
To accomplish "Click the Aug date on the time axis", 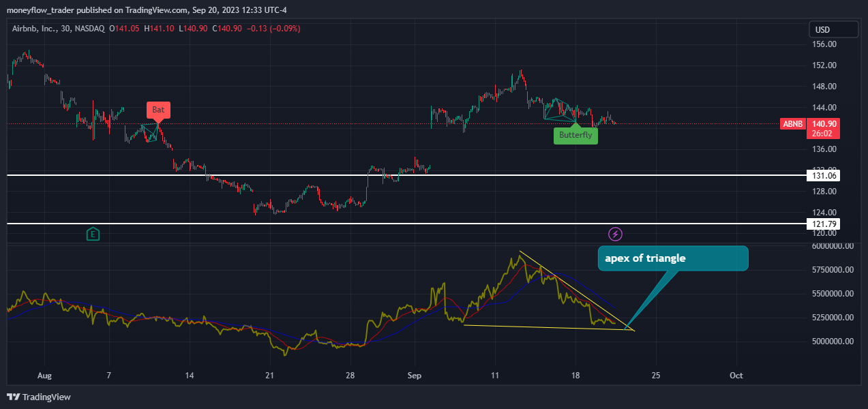I will [x=44, y=376].
